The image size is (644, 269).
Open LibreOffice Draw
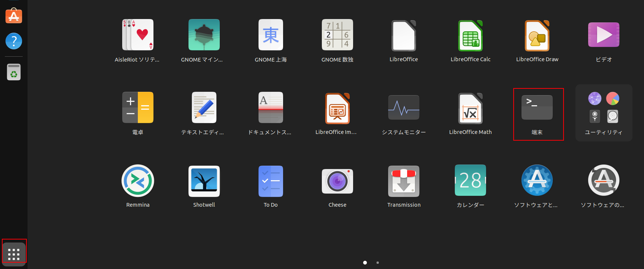click(x=537, y=35)
